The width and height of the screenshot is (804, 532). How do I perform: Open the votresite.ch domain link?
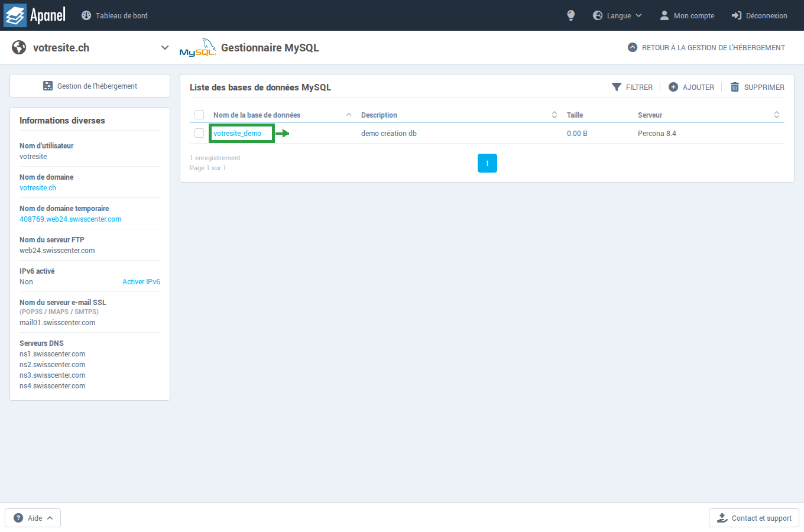point(38,187)
